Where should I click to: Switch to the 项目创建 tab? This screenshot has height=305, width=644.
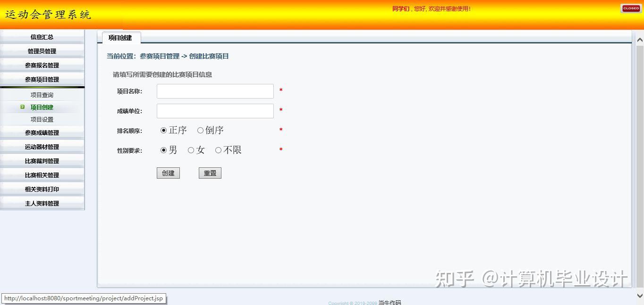[121, 38]
